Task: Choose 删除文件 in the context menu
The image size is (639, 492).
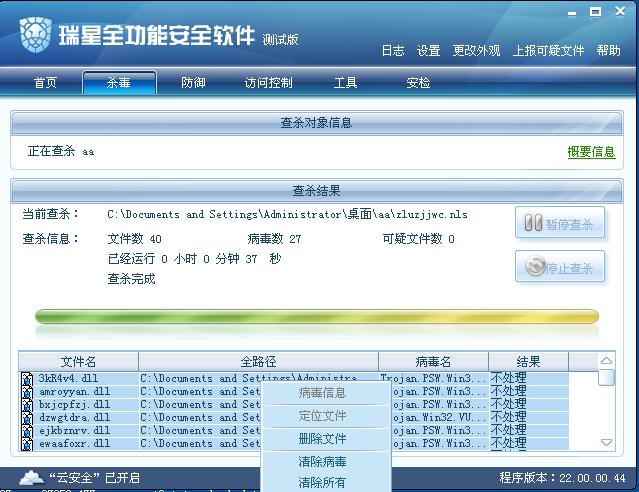Action: tap(325, 439)
